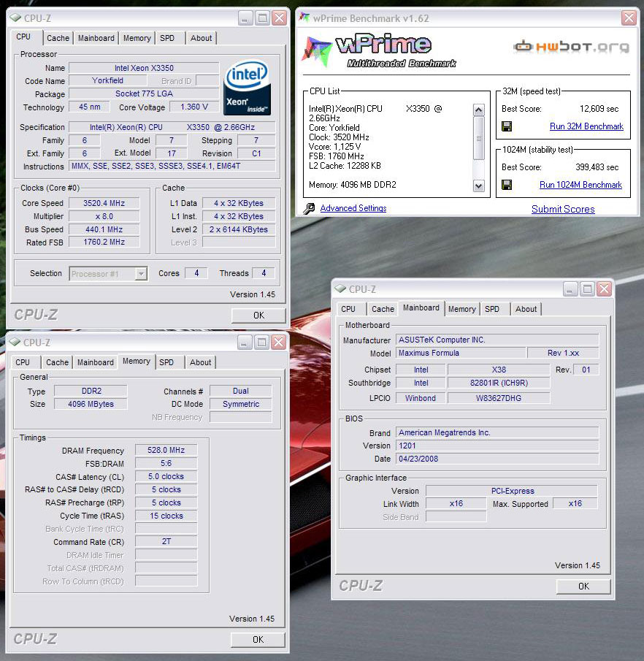Image resolution: width=644 pixels, height=661 pixels.
Task: Click the wrench icon next to Advanced Settings
Action: [309, 208]
